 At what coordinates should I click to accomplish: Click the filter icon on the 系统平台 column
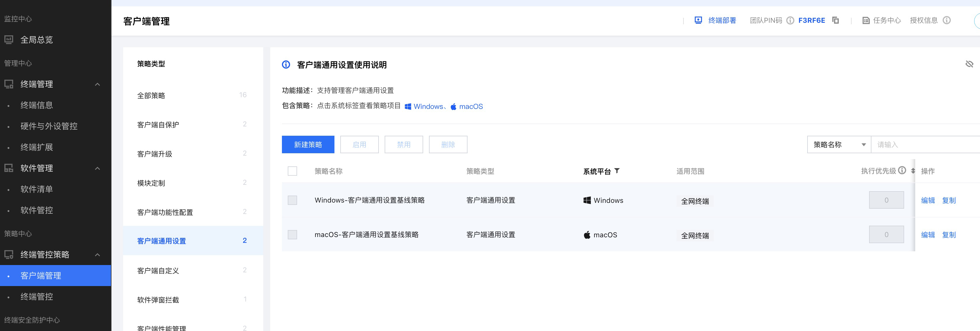click(617, 171)
